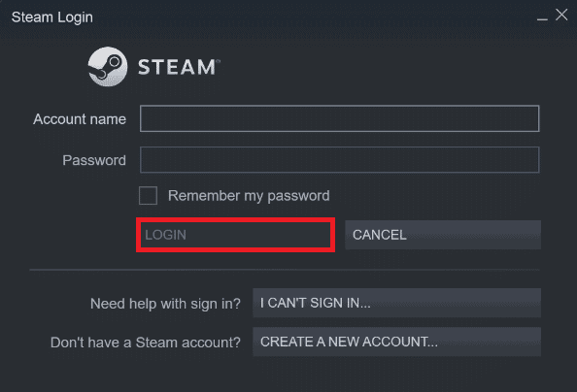Image resolution: width=577 pixels, height=392 pixels.
Task: Click the LOGIN button
Action: [235, 235]
